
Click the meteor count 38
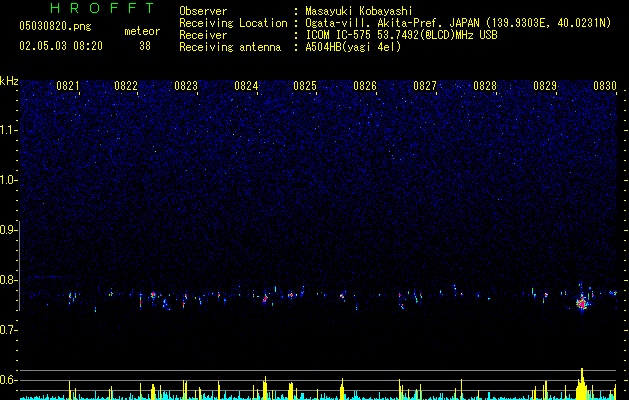point(145,46)
